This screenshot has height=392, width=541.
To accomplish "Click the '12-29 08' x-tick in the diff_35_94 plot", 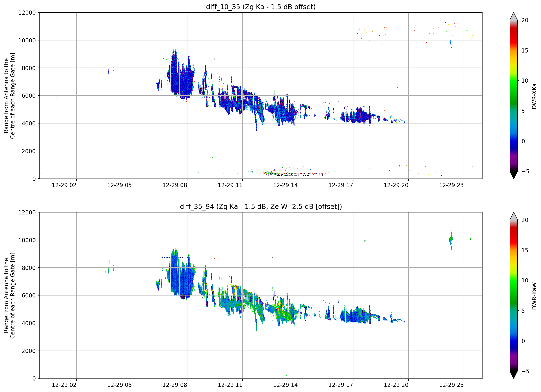I will (x=175, y=385).
